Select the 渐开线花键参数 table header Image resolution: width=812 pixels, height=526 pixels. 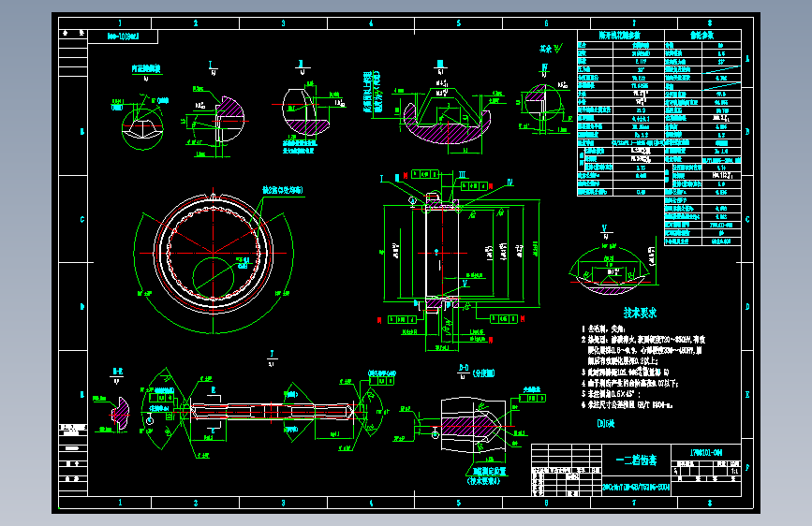620,36
